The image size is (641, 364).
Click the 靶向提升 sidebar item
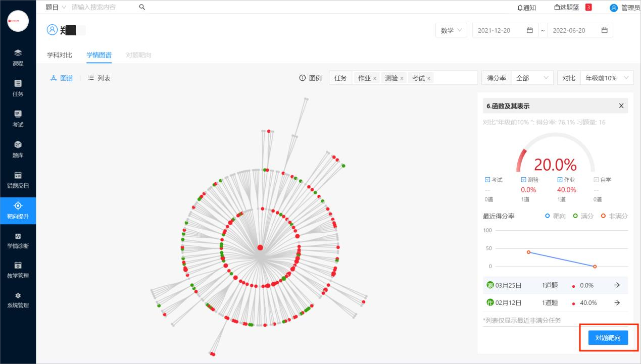click(18, 211)
